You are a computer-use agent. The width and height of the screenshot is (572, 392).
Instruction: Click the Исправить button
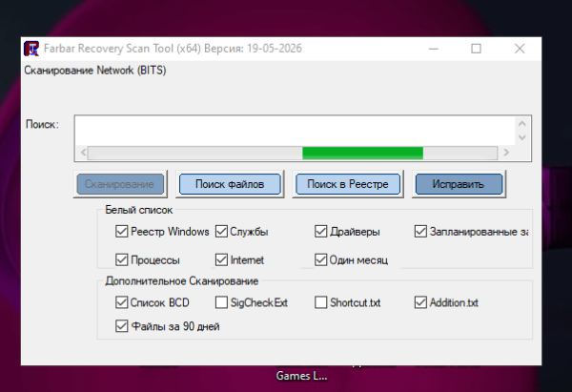[459, 184]
